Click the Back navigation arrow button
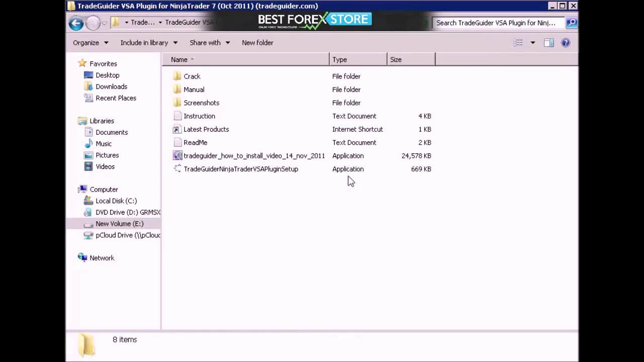The height and width of the screenshot is (362, 644). (76, 23)
